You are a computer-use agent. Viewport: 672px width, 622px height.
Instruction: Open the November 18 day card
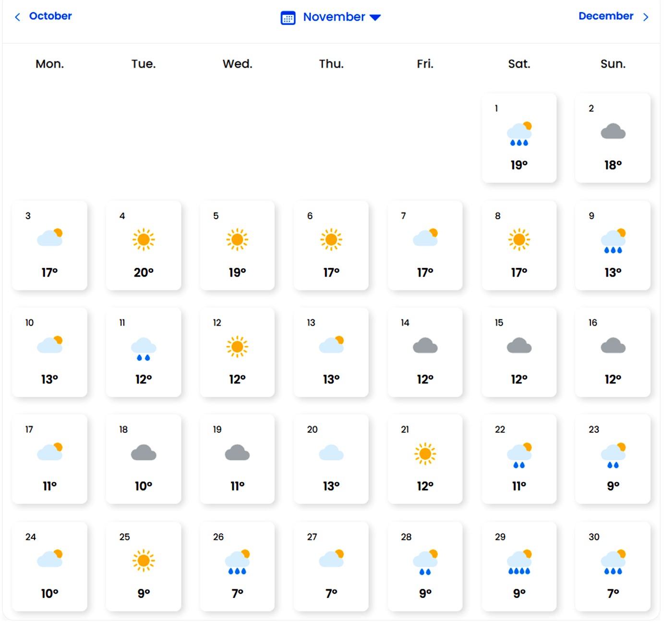pyautogui.click(x=144, y=459)
